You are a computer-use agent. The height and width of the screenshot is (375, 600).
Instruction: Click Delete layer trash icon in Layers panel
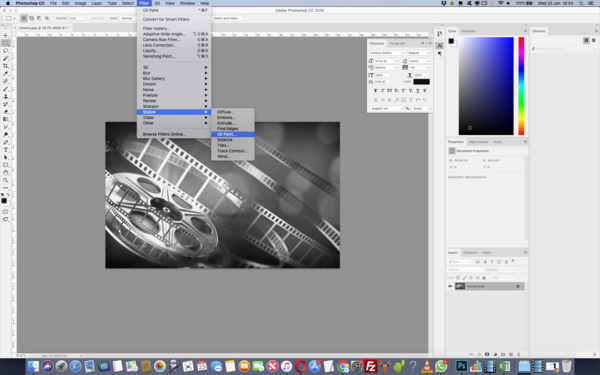coord(519,354)
